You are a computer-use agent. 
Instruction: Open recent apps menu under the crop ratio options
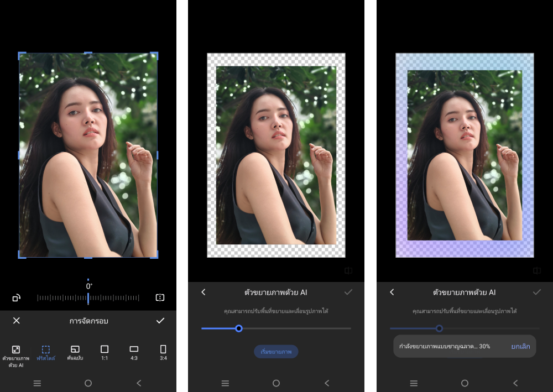37,383
